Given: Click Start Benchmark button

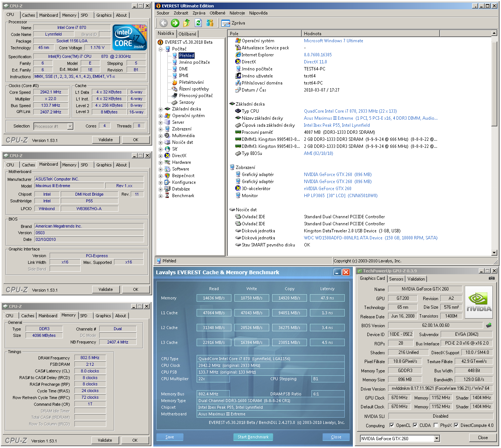Looking at the screenshot, I should coord(253,437).
